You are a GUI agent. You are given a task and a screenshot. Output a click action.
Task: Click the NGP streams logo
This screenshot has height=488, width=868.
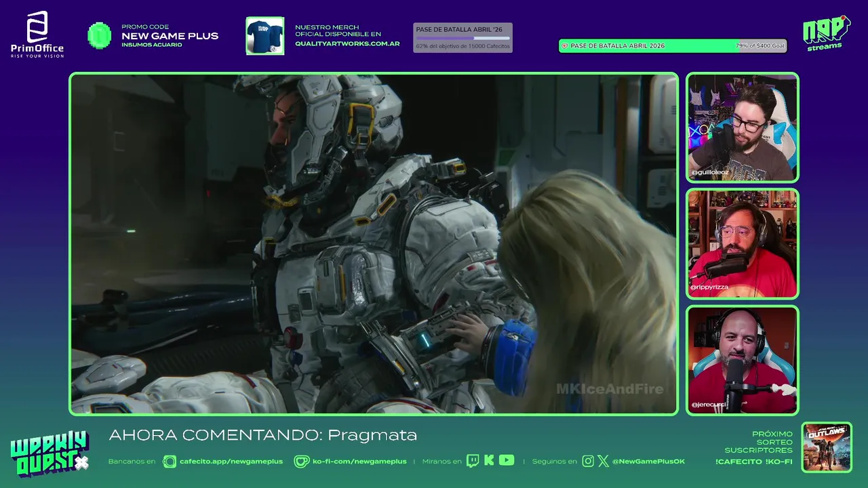coord(826,33)
